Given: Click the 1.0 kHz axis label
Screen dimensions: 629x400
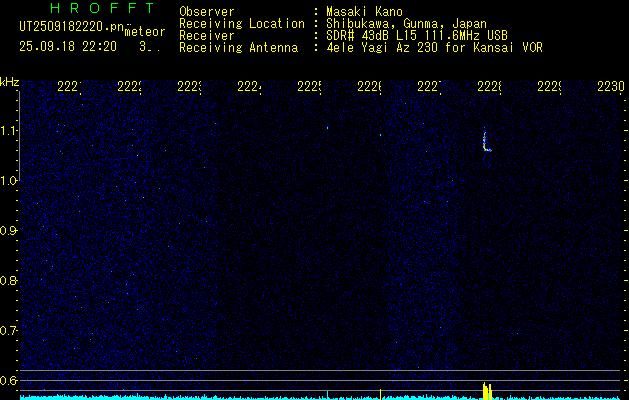Looking at the screenshot, I should [8, 181].
